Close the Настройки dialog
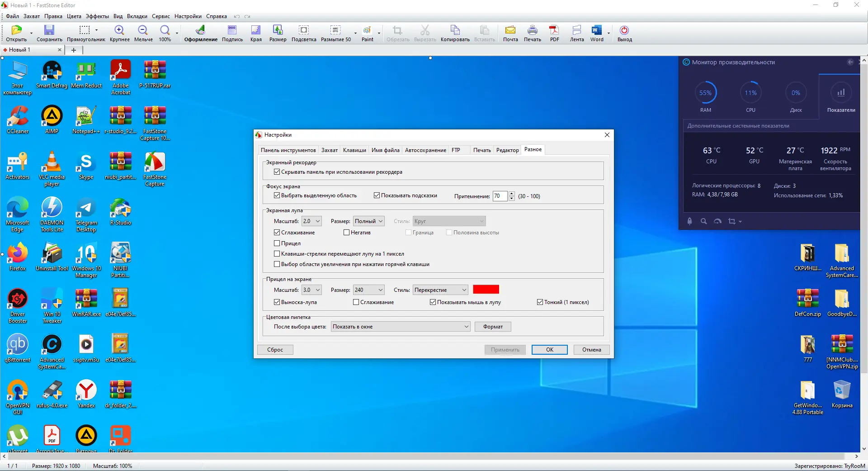 click(x=607, y=135)
